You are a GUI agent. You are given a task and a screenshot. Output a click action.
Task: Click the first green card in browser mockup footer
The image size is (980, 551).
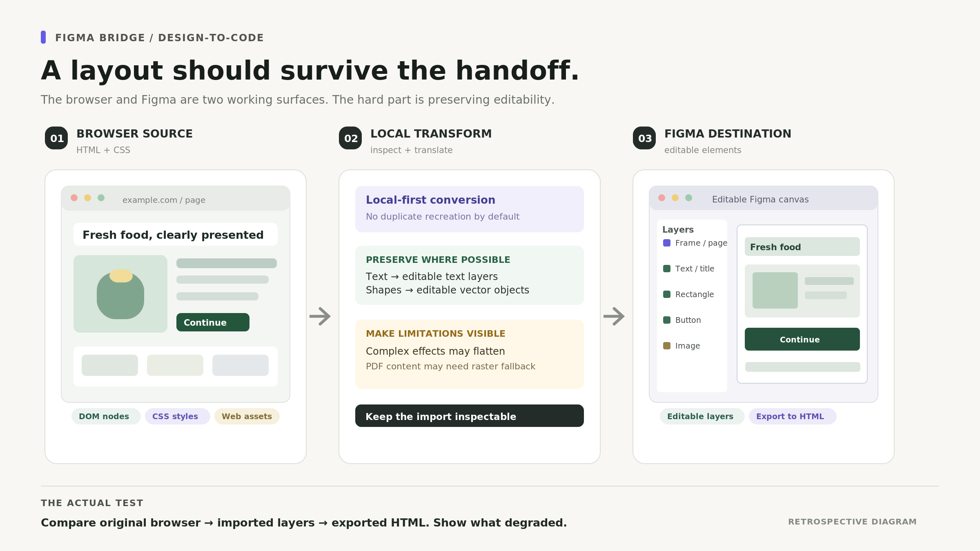(110, 365)
